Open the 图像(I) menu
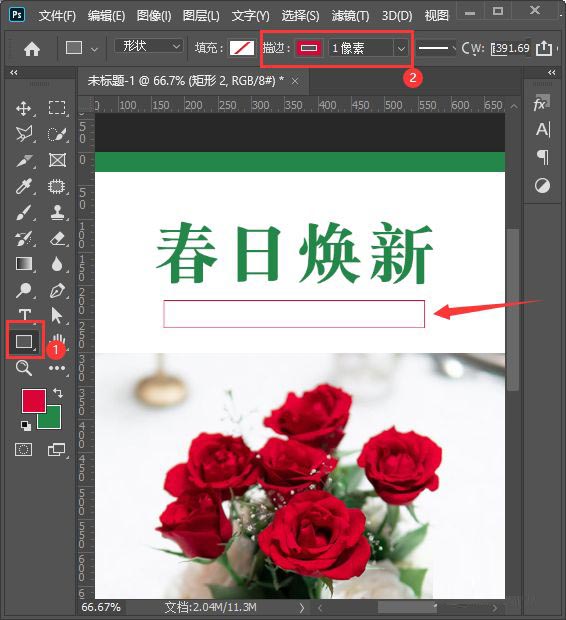Screen dimensions: 566x620 tap(154, 16)
